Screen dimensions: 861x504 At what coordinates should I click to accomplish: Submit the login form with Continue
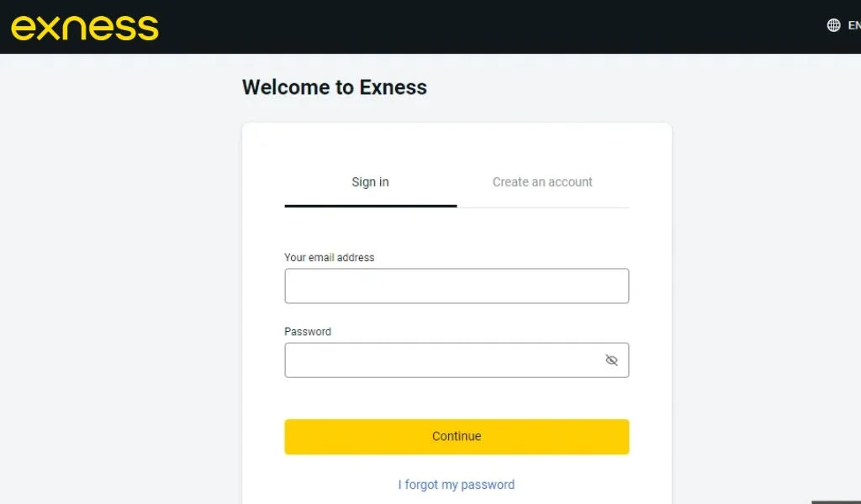tap(457, 436)
